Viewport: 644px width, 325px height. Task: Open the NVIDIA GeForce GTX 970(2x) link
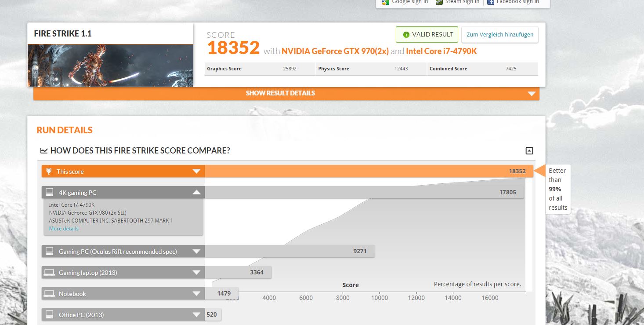[x=335, y=51]
